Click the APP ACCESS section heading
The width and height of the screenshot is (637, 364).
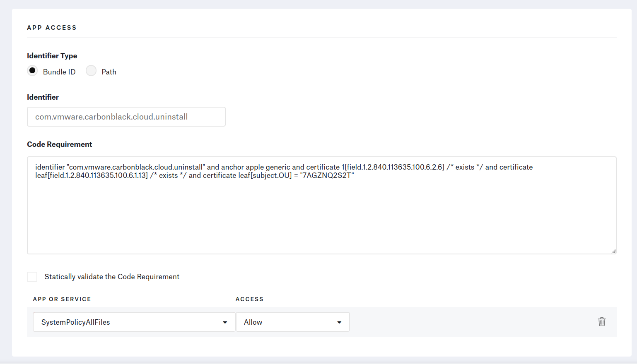click(52, 27)
